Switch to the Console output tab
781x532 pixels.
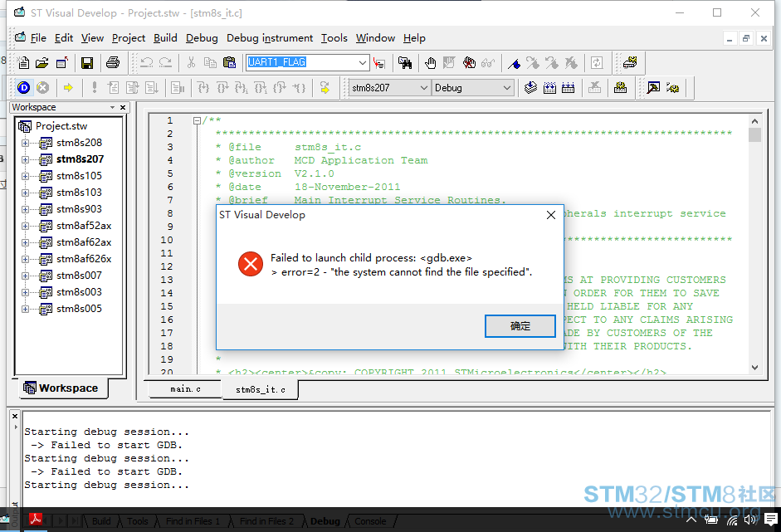pyautogui.click(x=370, y=521)
